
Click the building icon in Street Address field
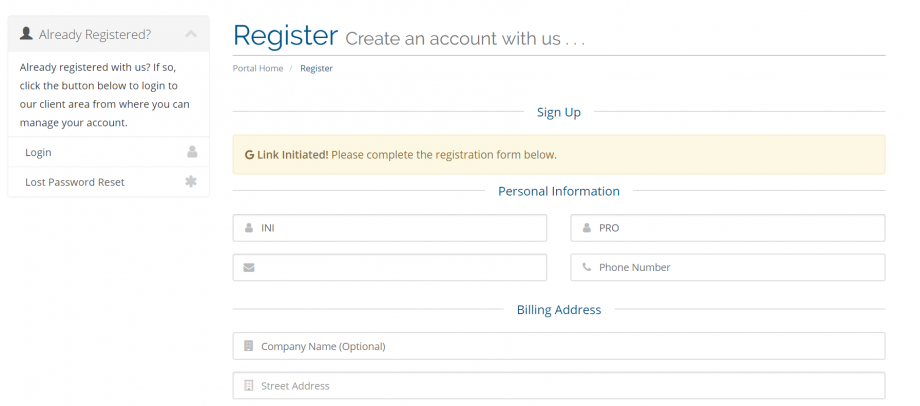(249, 386)
